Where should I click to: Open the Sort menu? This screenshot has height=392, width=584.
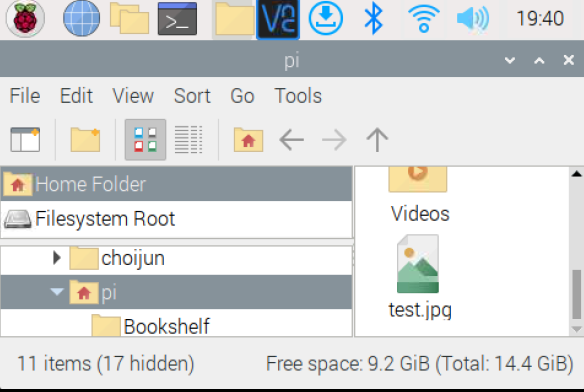(192, 96)
